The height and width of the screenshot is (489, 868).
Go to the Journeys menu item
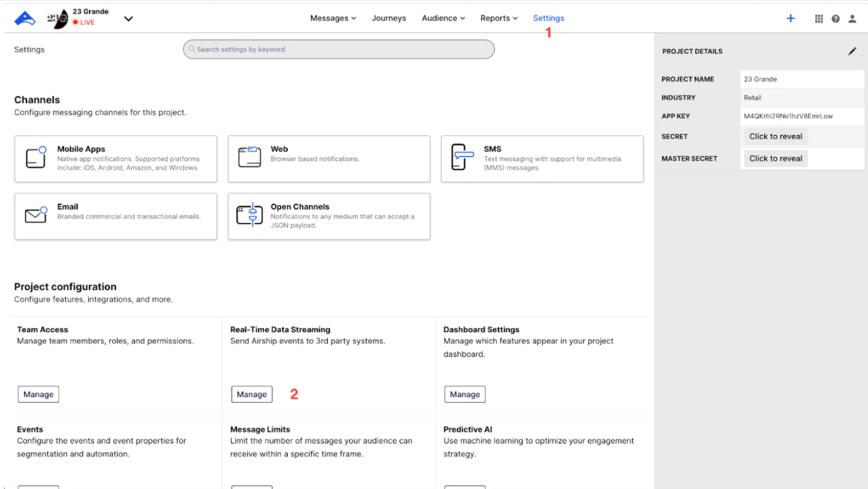point(389,18)
